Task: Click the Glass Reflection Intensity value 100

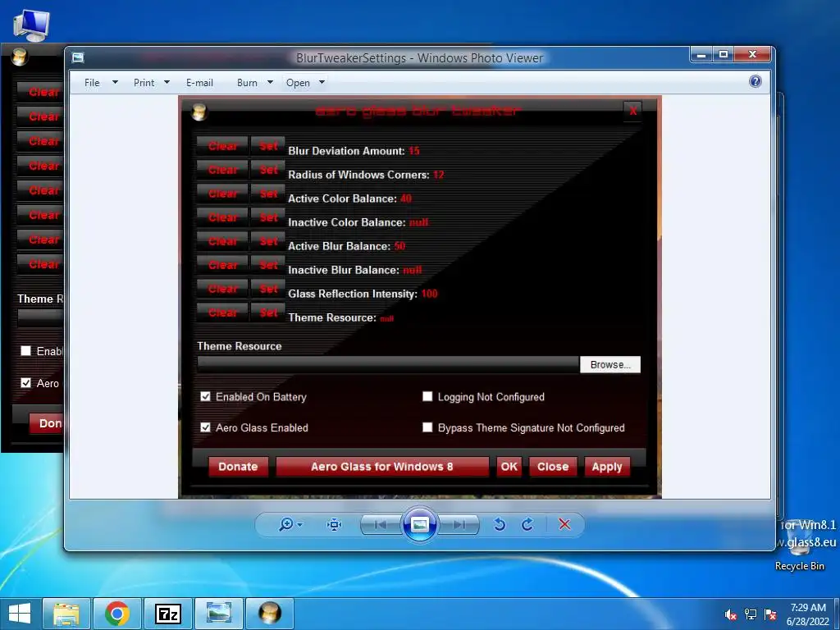Action: 429,294
